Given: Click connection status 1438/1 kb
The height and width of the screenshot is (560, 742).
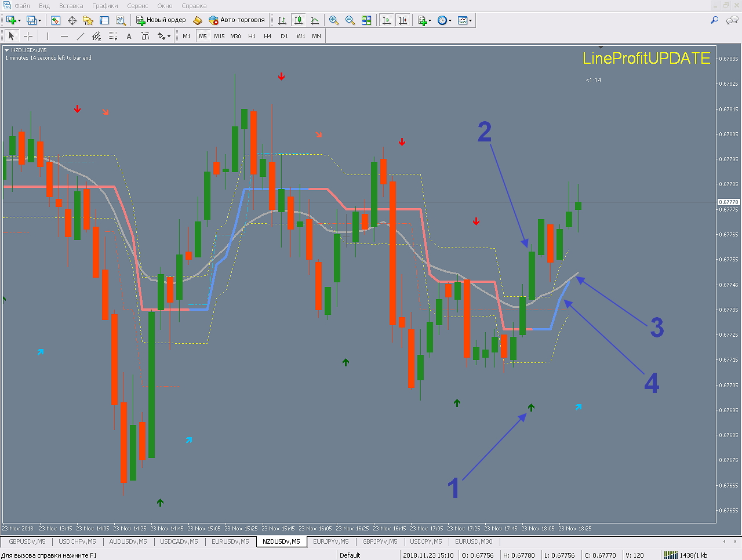Looking at the screenshot, I should [686, 555].
